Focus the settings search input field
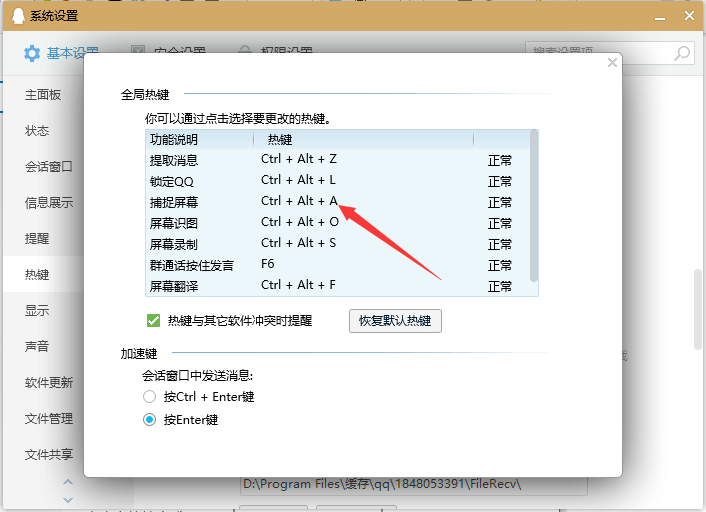The width and height of the screenshot is (706, 512). pyautogui.click(x=610, y=53)
